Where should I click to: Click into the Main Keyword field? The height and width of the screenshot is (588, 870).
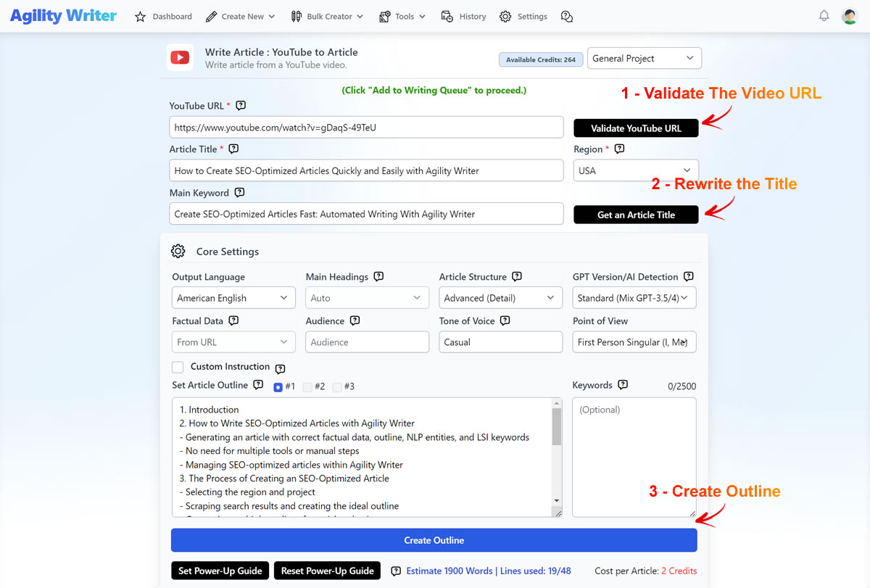(366, 214)
